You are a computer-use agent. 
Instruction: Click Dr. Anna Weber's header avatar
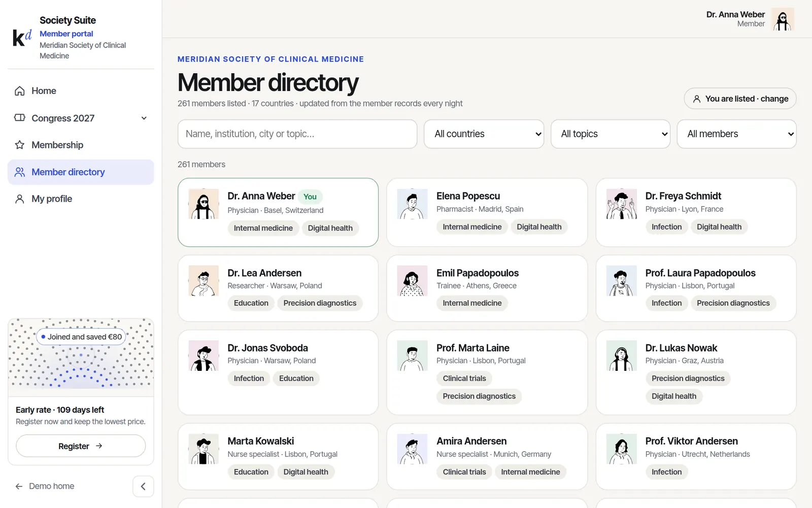(783, 19)
